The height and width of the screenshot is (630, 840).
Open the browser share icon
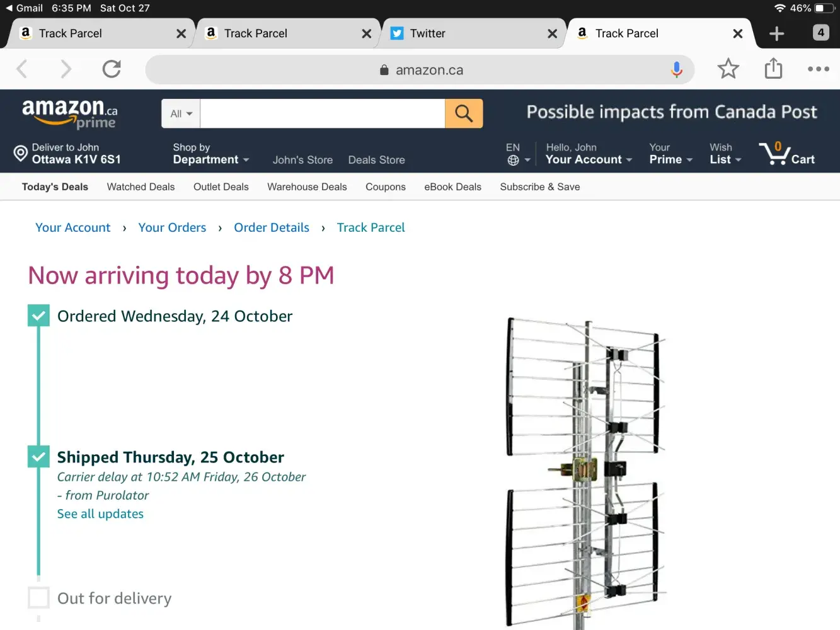pos(773,69)
